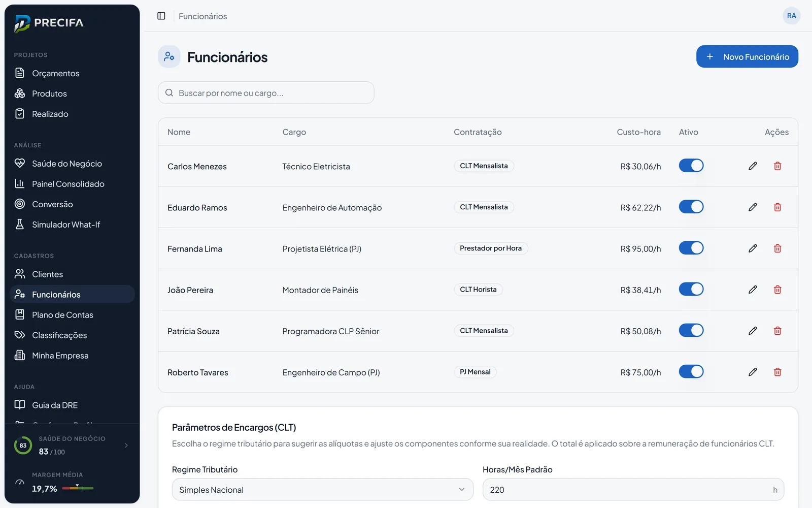Click the PRECIFA logo
Screen dimensions: 812x508
point(49,23)
